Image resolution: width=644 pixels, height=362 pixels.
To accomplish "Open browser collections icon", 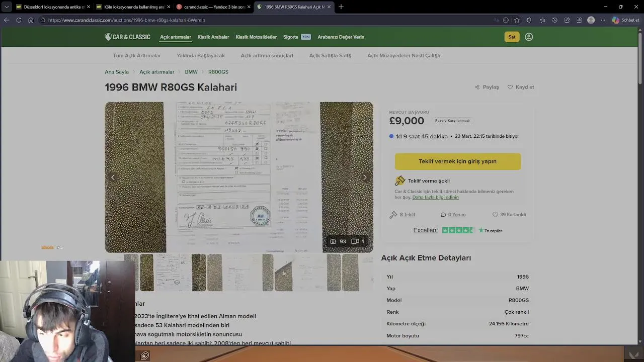I will coord(579,20).
